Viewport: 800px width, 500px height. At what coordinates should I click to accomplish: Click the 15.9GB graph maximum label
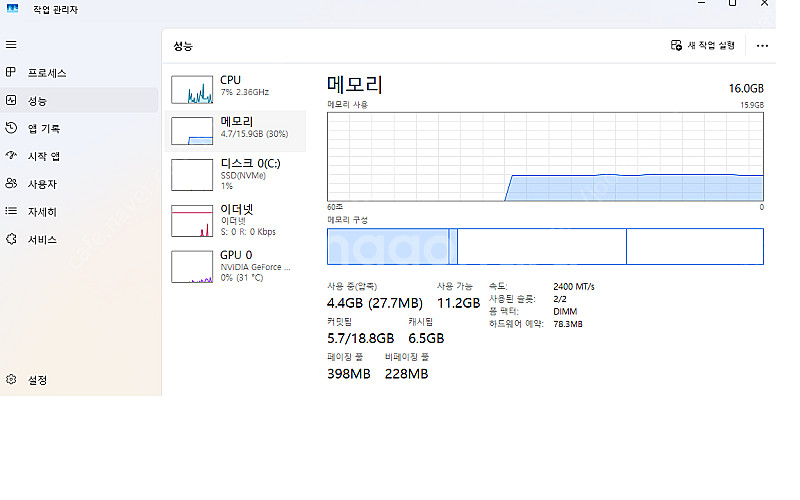752,105
